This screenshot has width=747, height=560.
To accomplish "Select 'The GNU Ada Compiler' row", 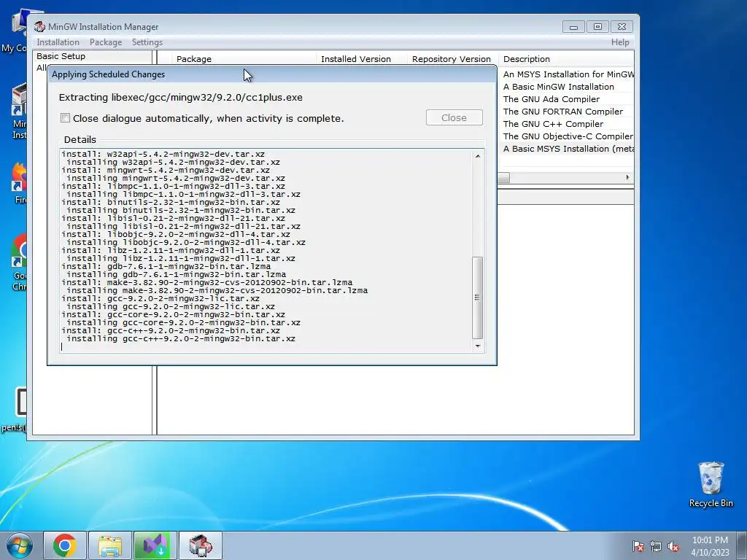I will click(551, 99).
